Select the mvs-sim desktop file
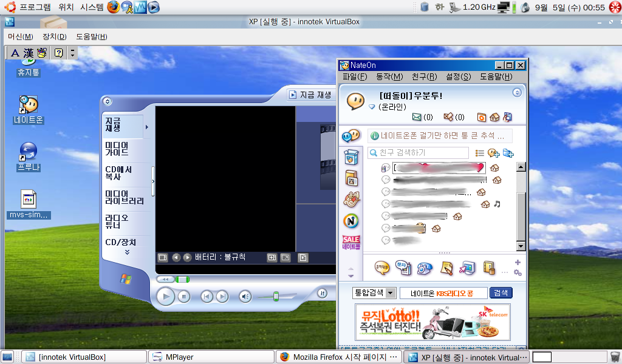This screenshot has height=364, width=622. [29, 204]
